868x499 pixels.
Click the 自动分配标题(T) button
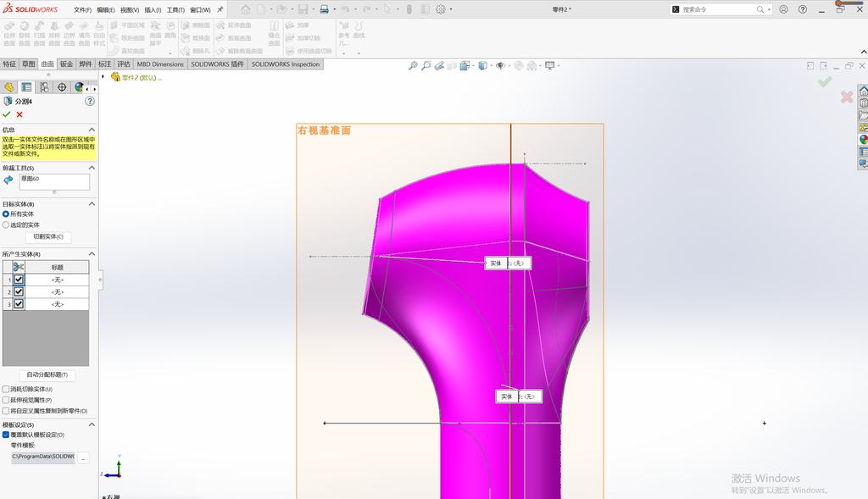click(x=47, y=375)
